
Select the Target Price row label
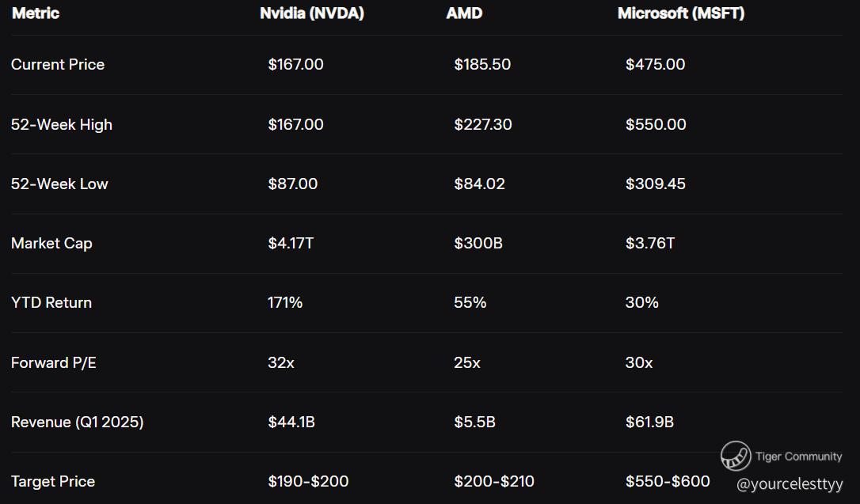53,482
